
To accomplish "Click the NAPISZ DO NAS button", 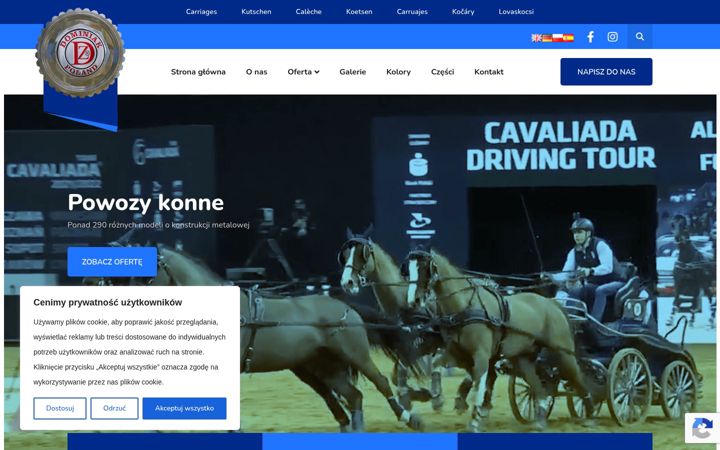I will pyautogui.click(x=606, y=72).
